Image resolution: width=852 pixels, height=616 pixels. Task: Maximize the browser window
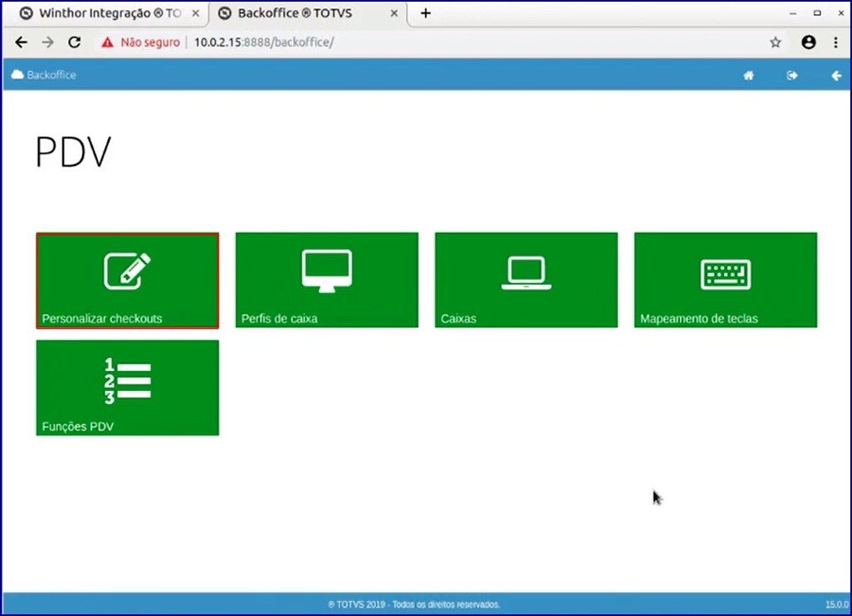[817, 13]
